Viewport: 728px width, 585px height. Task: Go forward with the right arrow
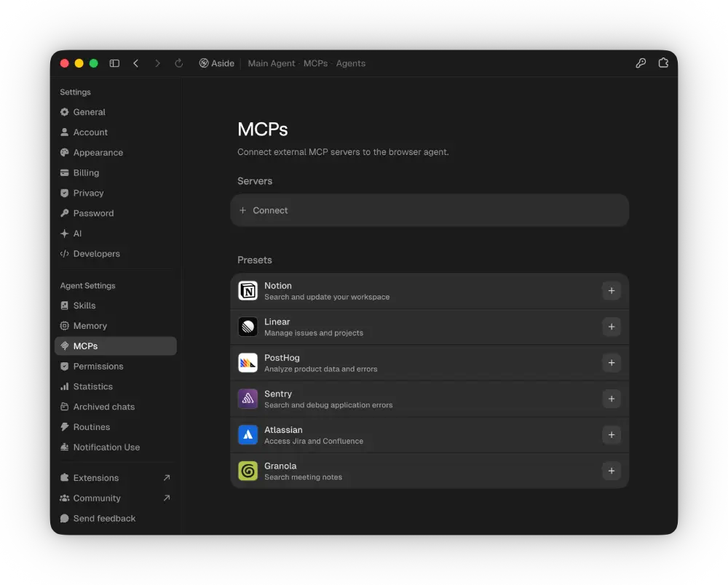pos(157,63)
